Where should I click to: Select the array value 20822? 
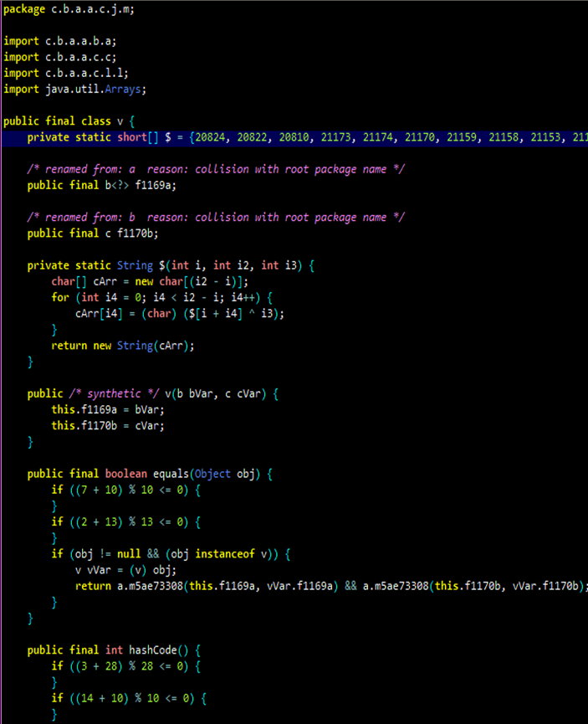pyautogui.click(x=252, y=137)
